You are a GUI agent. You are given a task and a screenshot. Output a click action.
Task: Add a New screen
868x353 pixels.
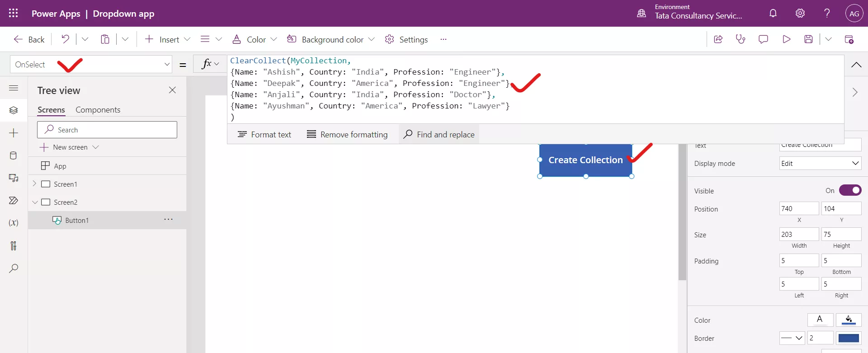point(69,147)
